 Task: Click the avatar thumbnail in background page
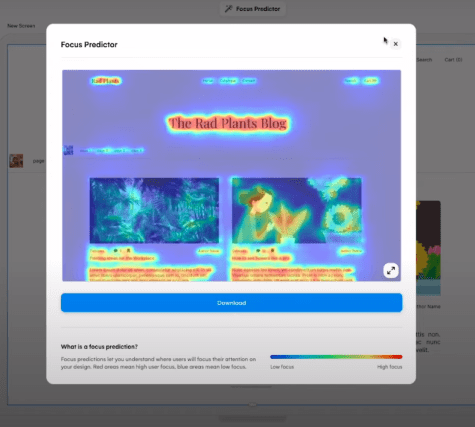point(16,161)
